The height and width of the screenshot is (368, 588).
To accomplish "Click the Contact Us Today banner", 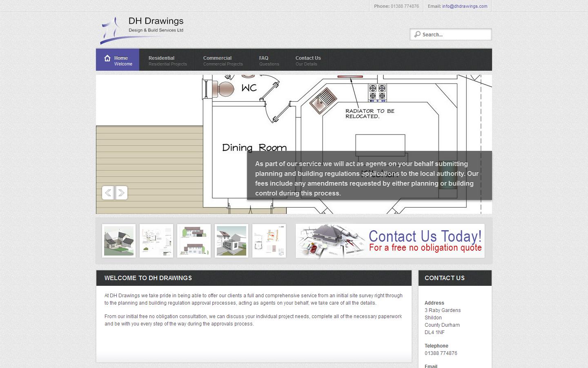I will pyautogui.click(x=390, y=241).
